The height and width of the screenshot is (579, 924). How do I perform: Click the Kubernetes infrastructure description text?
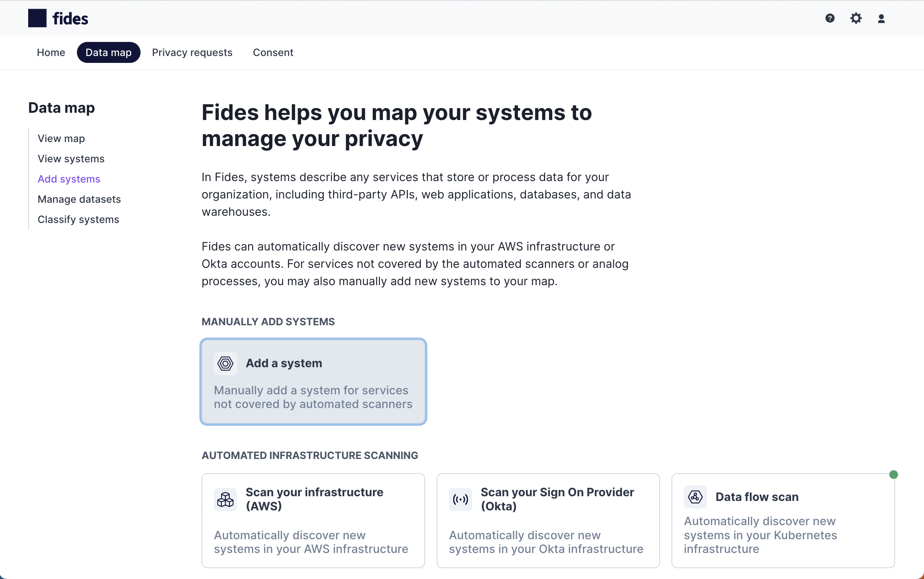point(760,535)
